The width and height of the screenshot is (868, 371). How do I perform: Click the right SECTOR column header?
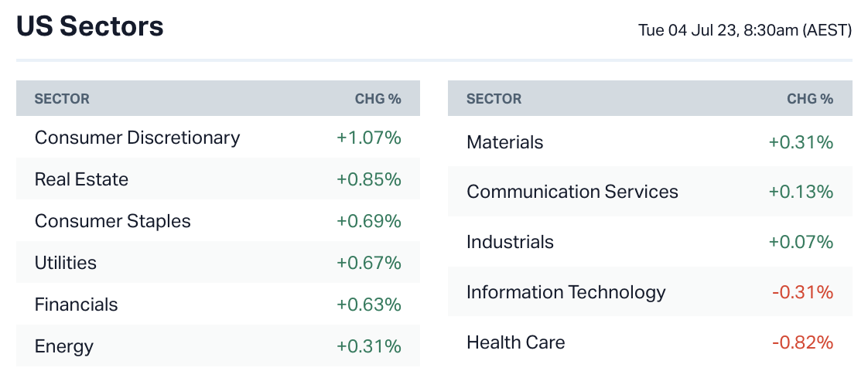(x=494, y=99)
